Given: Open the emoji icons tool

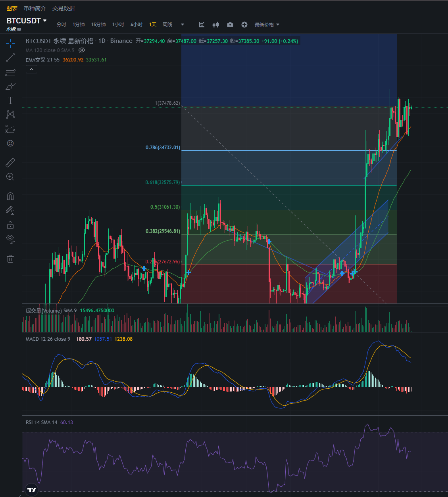Looking at the screenshot, I should (x=10, y=143).
